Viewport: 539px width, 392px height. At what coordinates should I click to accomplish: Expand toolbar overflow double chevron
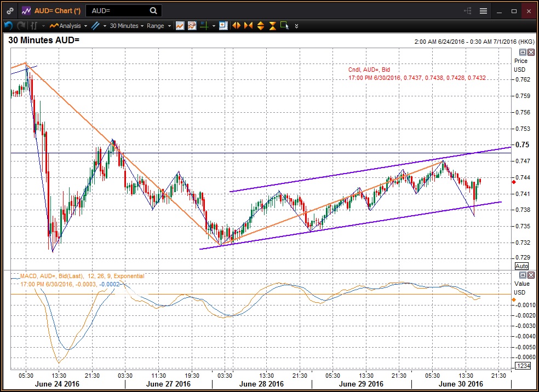[x=296, y=26]
